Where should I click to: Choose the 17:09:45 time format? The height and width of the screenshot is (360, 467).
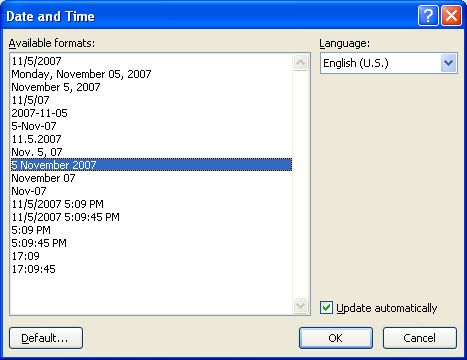click(x=151, y=269)
